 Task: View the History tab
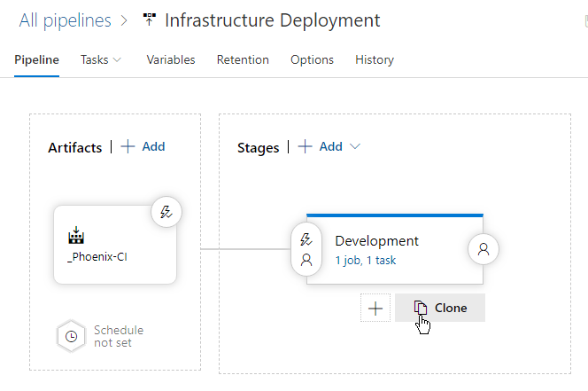tap(375, 60)
